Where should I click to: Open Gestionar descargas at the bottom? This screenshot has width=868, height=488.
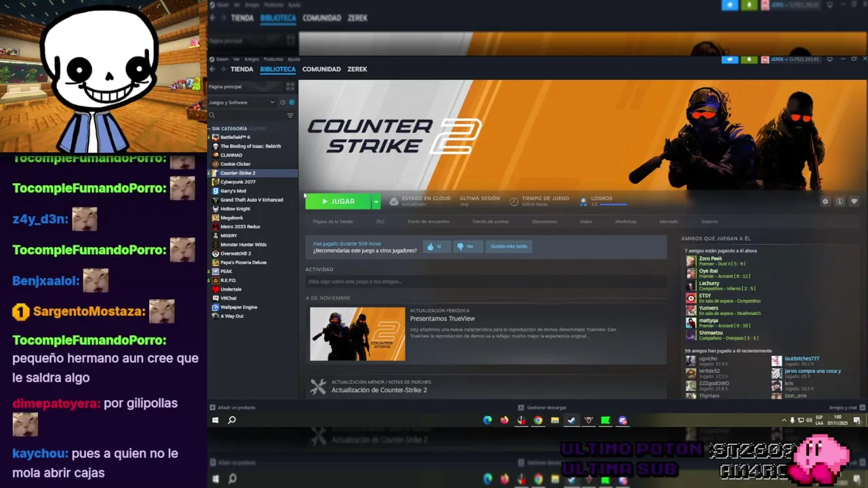tap(542, 407)
